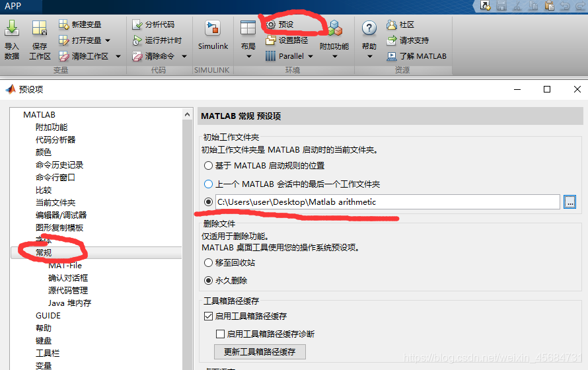
Task: Click the initial working folder path field
Action: coord(388,202)
